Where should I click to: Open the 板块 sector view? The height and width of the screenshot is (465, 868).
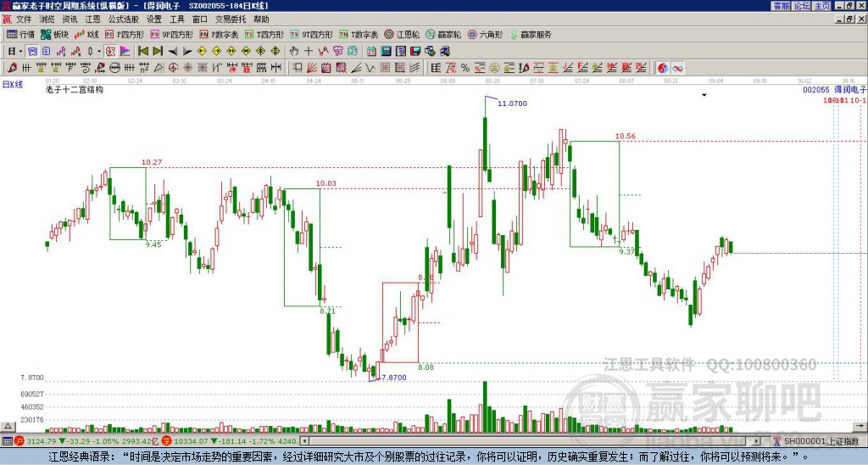[x=55, y=34]
